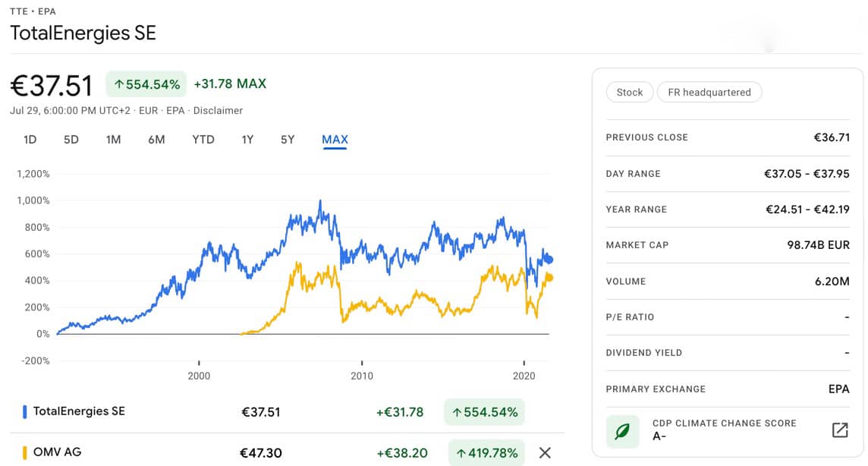
Task: Click the DAY RANGE value €37.05 - €37.95
Action: (807, 174)
